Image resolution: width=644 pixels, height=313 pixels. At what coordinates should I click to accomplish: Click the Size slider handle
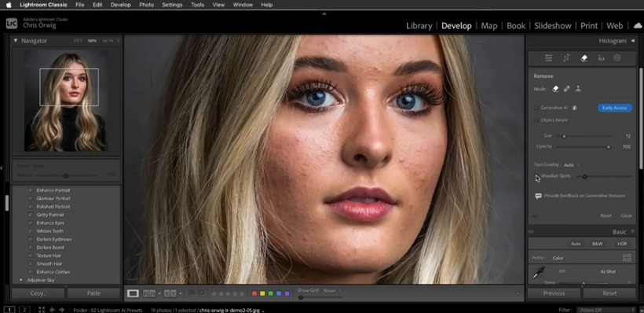564,137
